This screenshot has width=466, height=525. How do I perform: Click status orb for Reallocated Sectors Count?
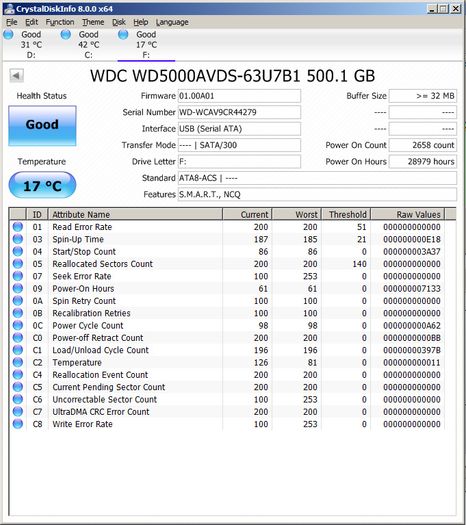18,264
